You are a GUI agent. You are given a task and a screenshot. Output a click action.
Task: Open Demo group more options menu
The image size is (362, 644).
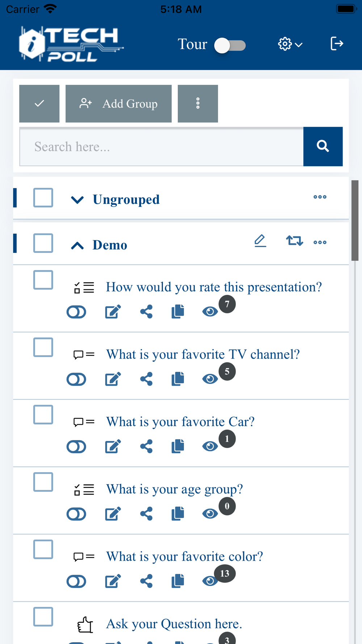320,242
